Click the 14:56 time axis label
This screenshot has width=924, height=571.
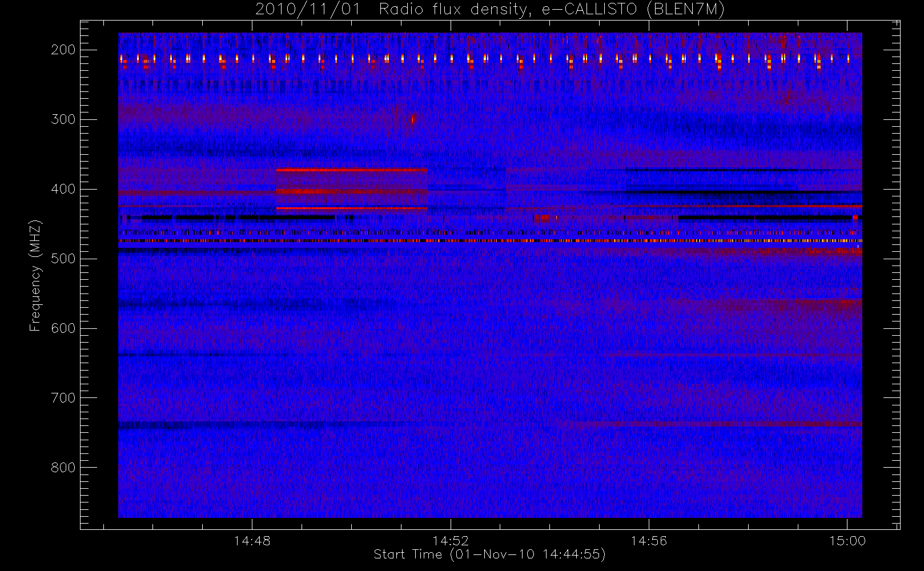click(x=649, y=541)
